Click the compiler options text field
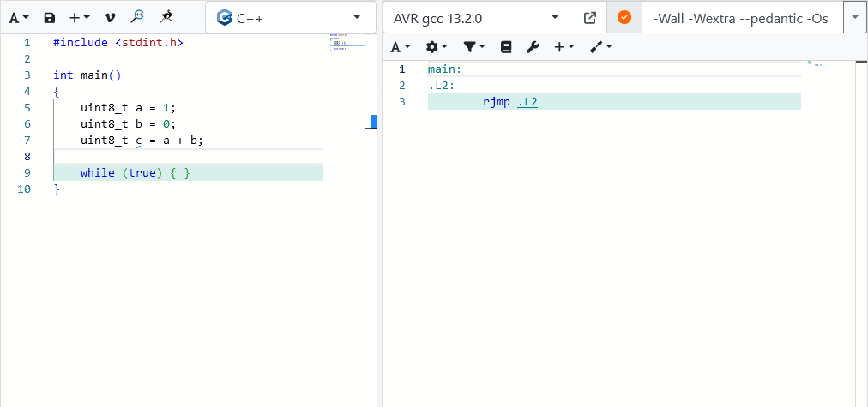The image size is (868, 407). pyautogui.click(x=742, y=17)
